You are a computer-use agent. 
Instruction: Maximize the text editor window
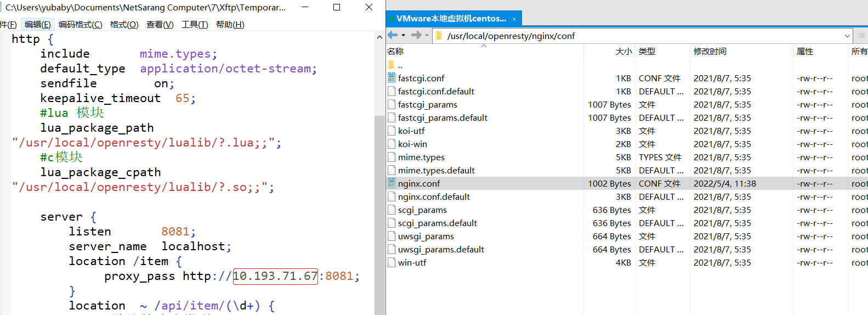tap(337, 7)
